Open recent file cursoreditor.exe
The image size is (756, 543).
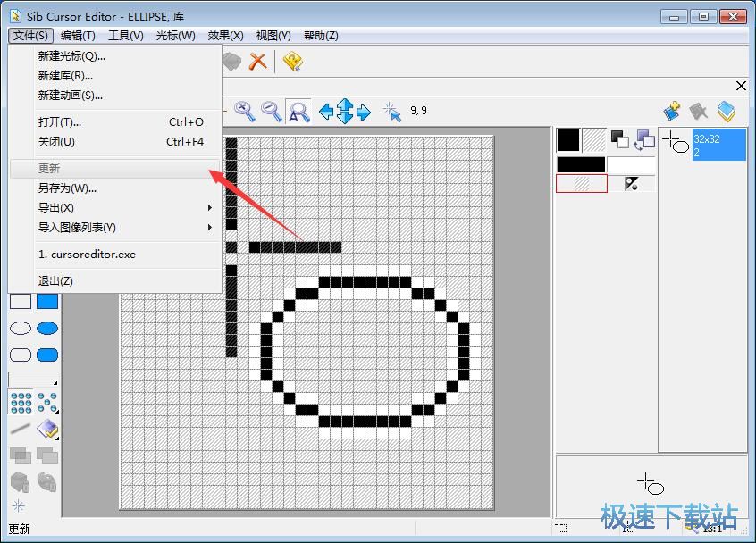point(87,254)
